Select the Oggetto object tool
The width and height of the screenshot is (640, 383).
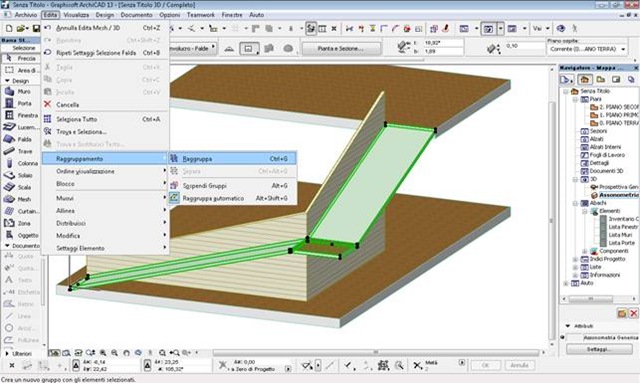pos(20,235)
